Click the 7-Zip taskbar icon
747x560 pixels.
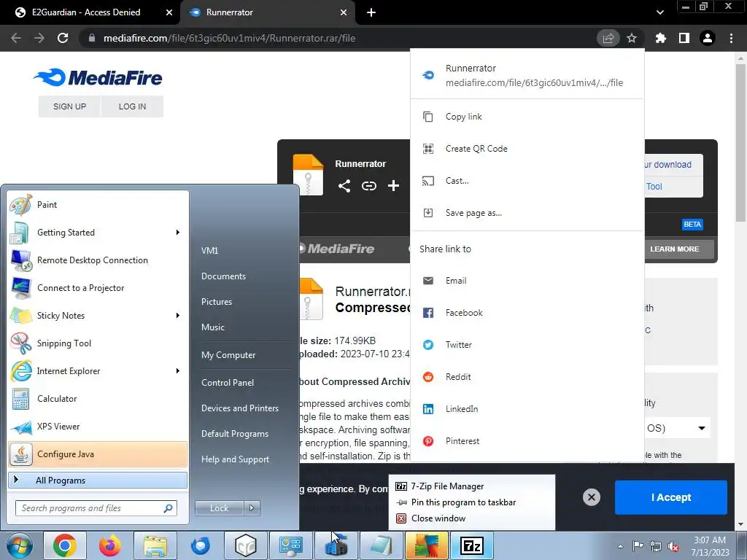click(x=472, y=545)
